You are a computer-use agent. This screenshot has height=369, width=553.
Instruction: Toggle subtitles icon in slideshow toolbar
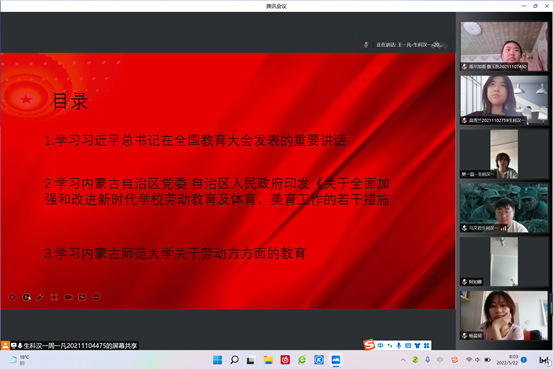pyautogui.click(x=82, y=297)
